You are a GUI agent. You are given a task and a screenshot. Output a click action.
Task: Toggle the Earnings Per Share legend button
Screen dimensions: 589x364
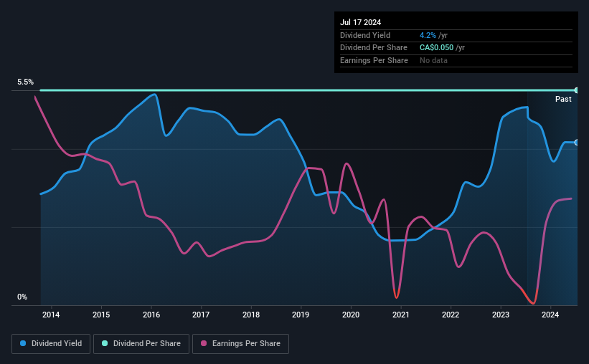[240, 344]
